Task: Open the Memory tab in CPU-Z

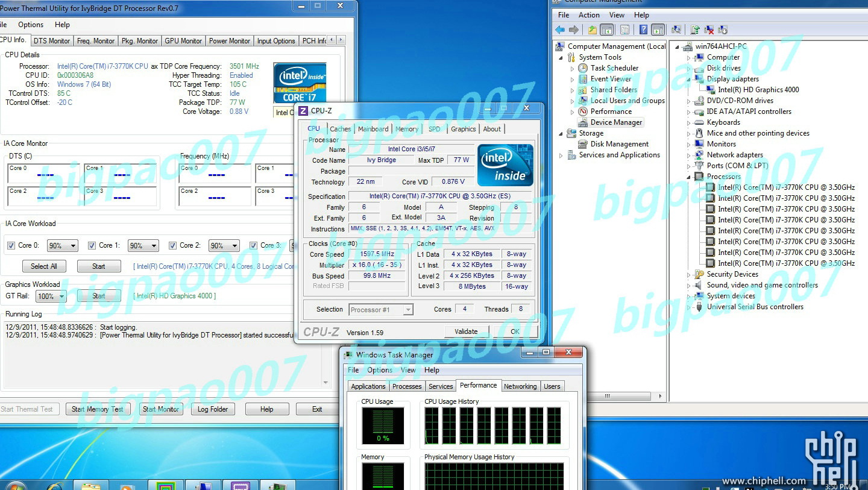Action: (x=407, y=129)
